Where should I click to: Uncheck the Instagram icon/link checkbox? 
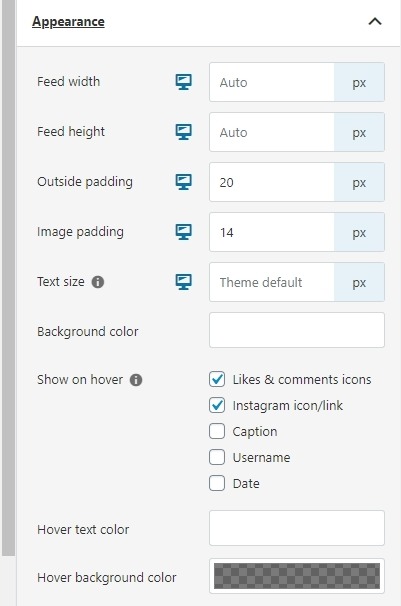point(217,405)
